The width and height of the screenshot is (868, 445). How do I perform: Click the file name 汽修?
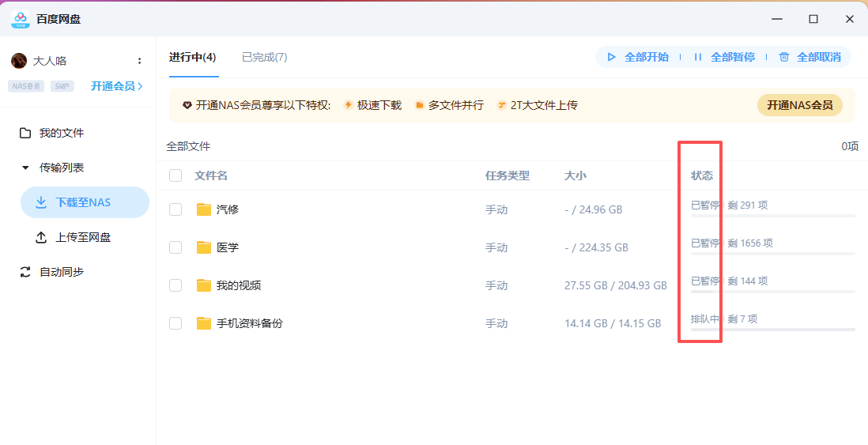click(x=228, y=209)
